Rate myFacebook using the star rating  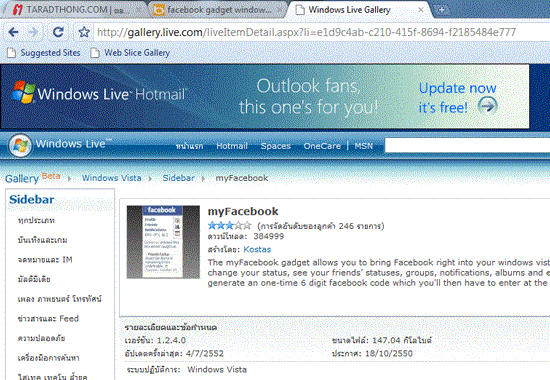[229, 225]
